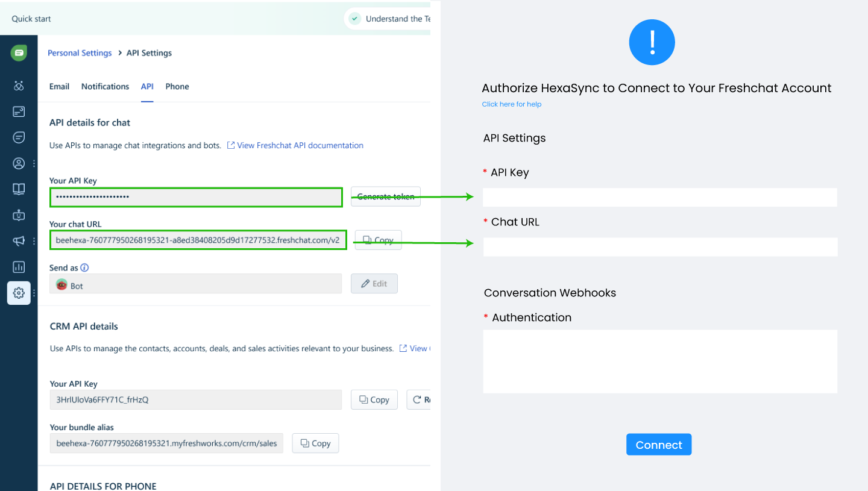Click the info icon next to Send as
The height and width of the screenshot is (491, 868).
[85, 267]
